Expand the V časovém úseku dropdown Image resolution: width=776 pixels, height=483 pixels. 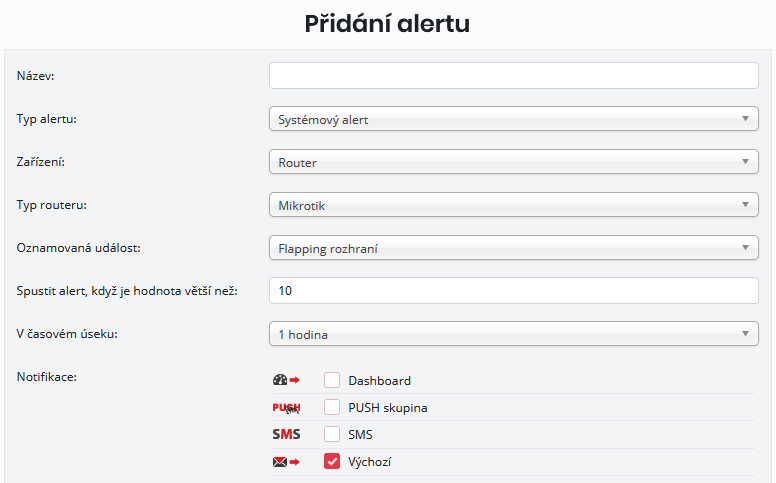(514, 333)
